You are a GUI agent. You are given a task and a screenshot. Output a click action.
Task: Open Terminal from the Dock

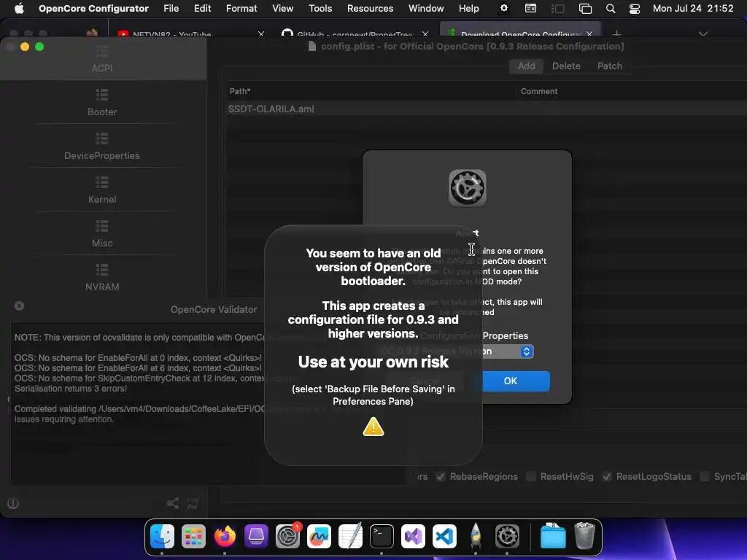click(382, 536)
